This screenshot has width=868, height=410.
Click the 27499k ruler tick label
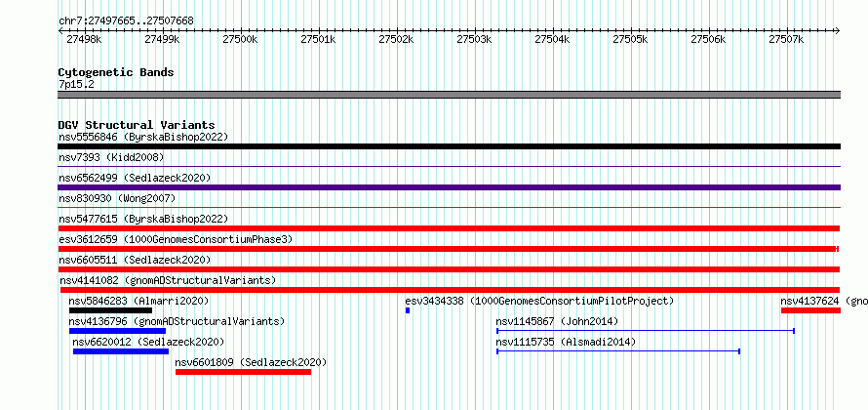tap(162, 39)
